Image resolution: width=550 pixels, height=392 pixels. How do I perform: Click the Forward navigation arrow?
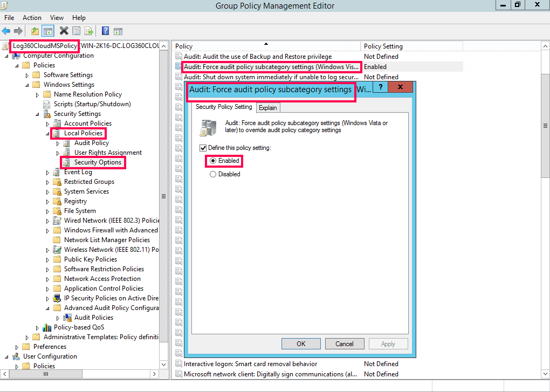point(17,31)
